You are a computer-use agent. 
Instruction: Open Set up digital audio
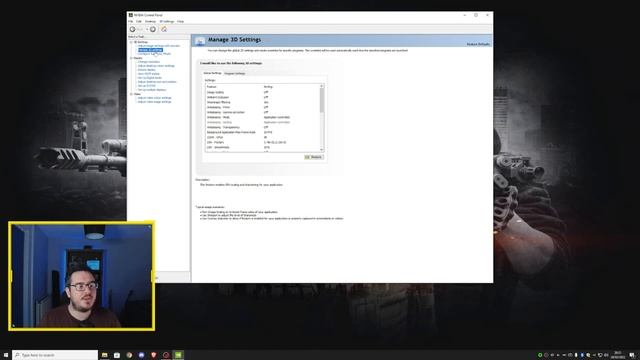point(150,78)
